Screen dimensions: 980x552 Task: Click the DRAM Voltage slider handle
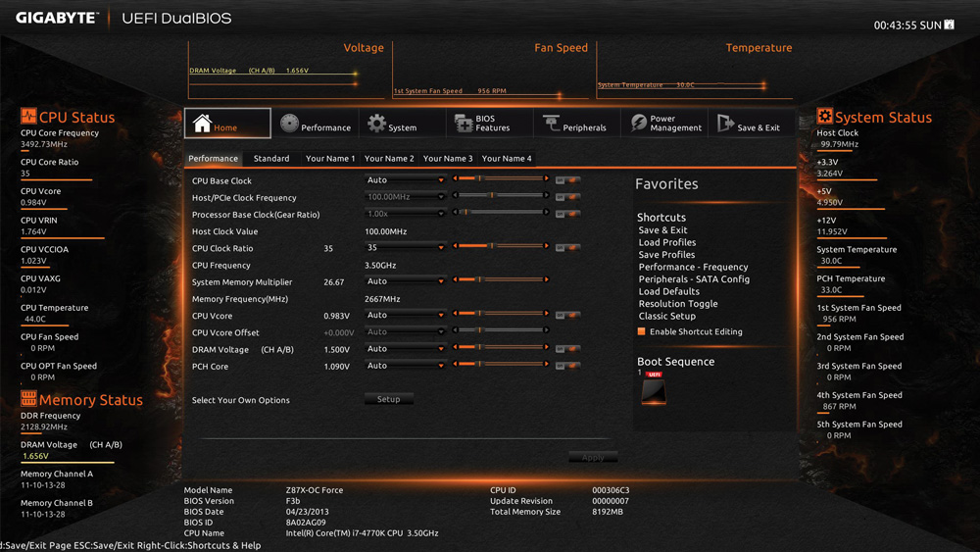pos(479,348)
